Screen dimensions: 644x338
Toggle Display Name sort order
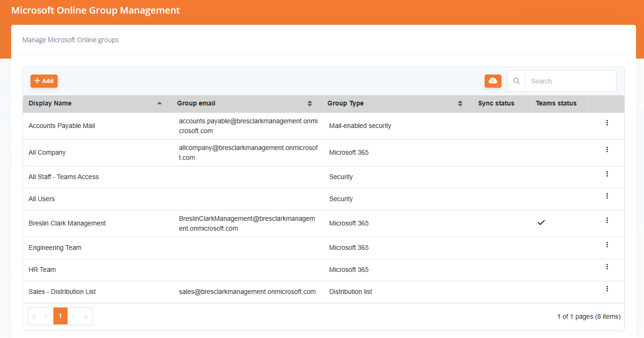[x=159, y=103]
